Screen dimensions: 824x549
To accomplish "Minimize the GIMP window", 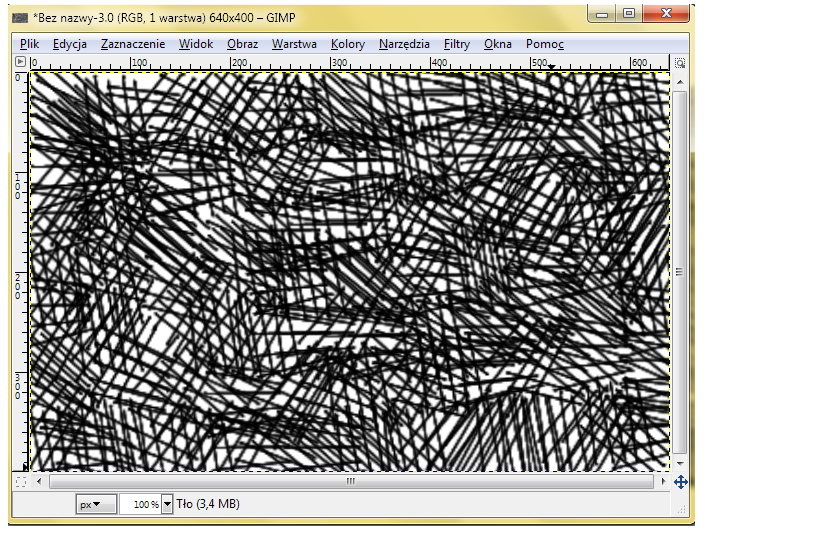I will 602,14.
